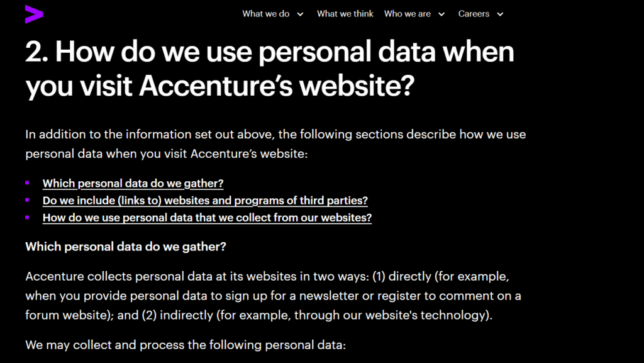Expand the What we do chevron
644x363 pixels.
click(x=300, y=14)
